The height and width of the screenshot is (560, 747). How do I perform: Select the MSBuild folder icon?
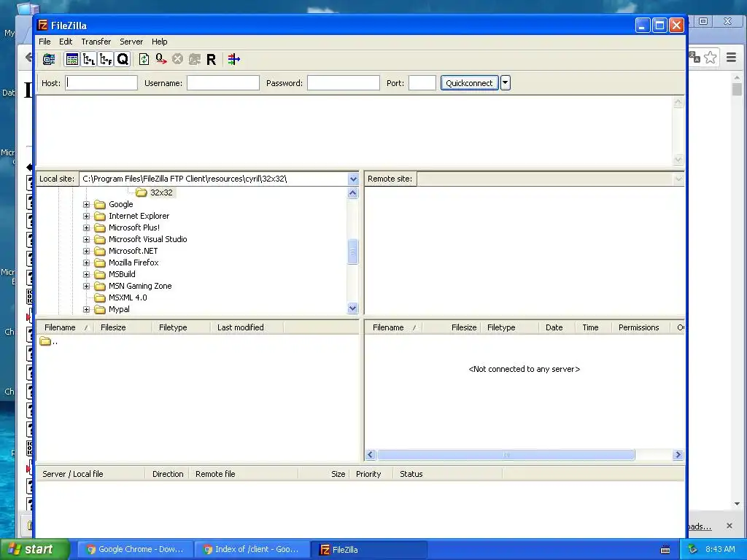click(99, 274)
